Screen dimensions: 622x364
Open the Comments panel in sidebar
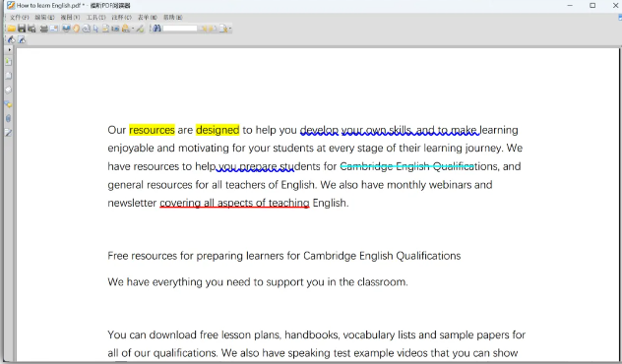8,104
